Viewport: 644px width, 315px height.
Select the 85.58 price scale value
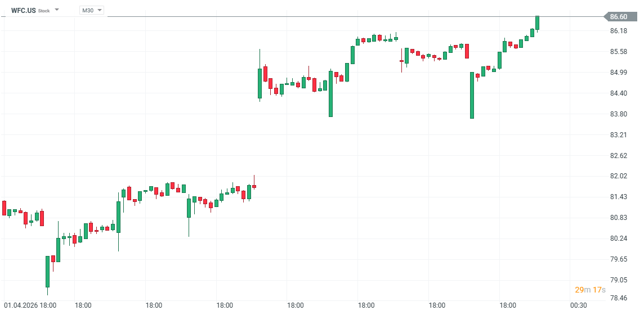click(x=619, y=52)
